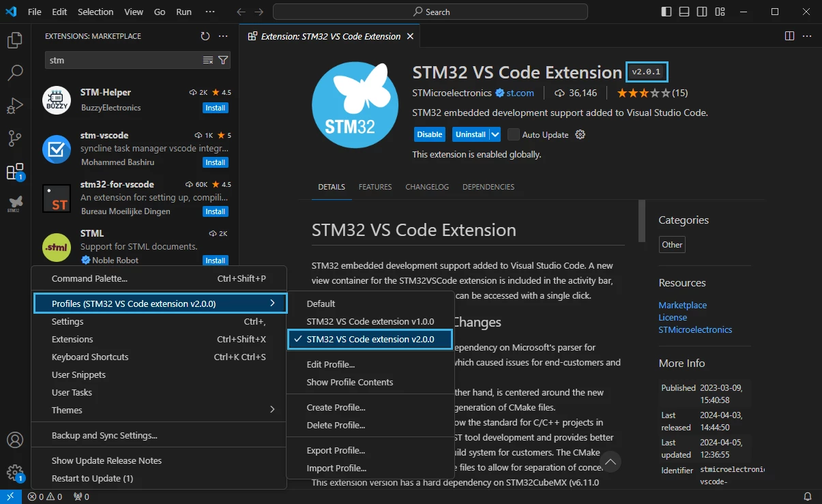Open the Search view in activity bar

coord(15,73)
